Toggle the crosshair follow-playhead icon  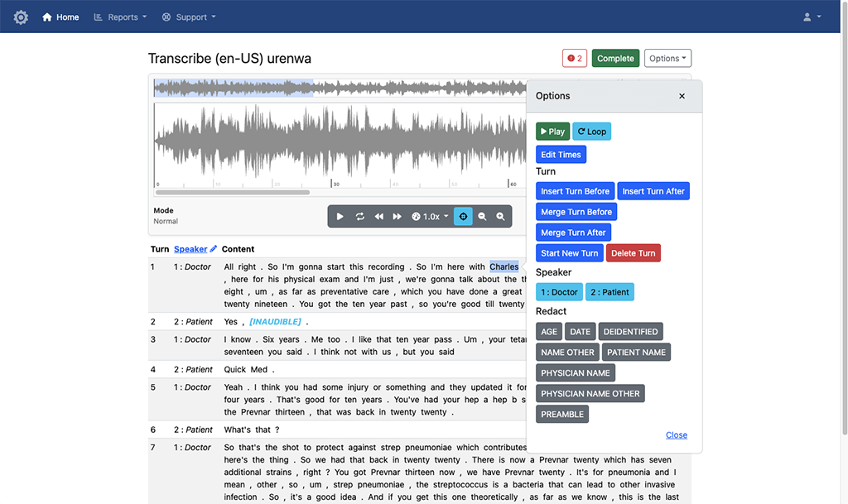463,217
